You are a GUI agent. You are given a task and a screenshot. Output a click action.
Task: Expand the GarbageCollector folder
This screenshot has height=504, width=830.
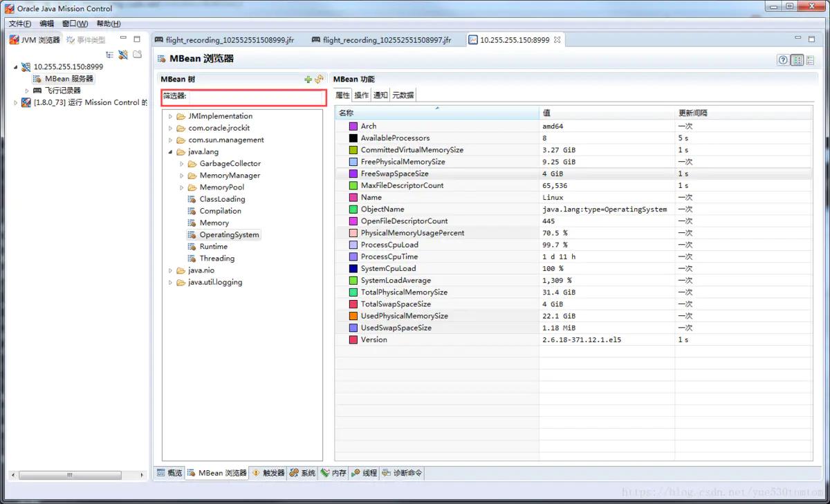(x=182, y=164)
